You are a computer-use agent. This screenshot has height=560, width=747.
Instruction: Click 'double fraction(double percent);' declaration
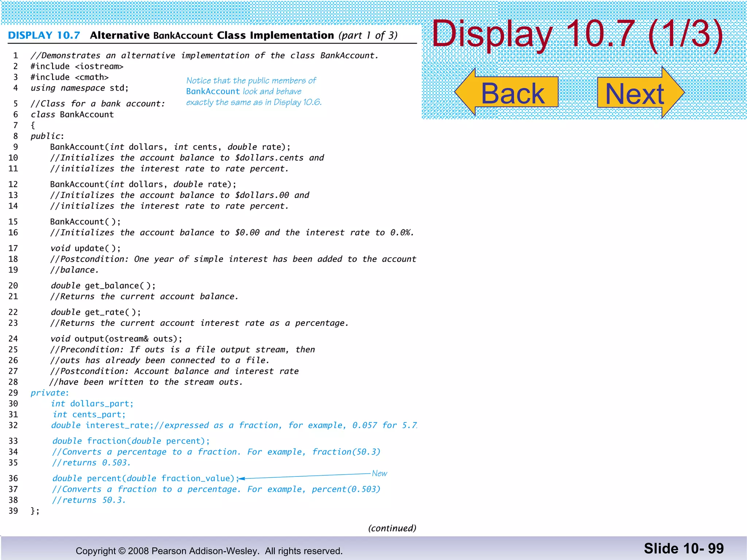131,441
